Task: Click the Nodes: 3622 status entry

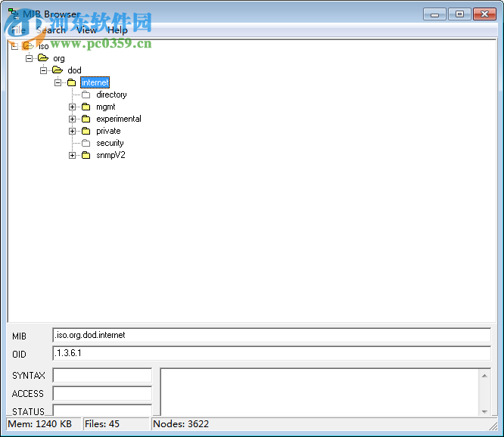Action: pyautogui.click(x=320, y=424)
